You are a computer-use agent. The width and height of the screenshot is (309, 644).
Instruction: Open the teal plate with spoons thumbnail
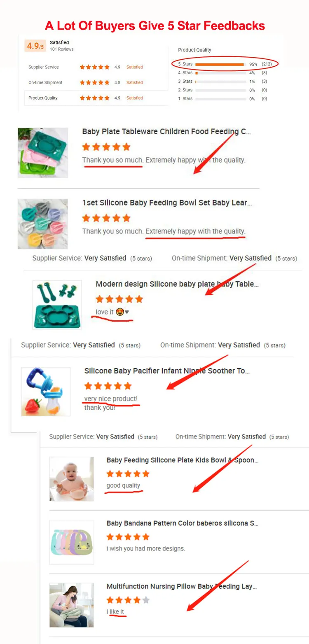click(57, 305)
